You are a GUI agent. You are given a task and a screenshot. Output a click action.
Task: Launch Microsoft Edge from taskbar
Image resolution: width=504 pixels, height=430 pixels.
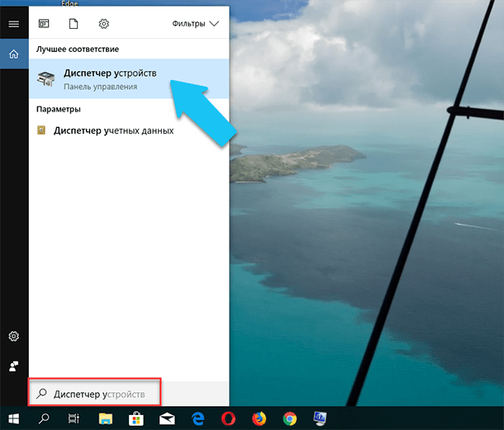pyautogui.click(x=197, y=418)
